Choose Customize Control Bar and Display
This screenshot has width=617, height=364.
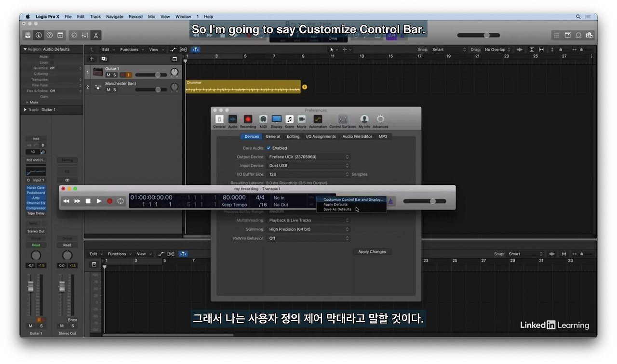click(x=352, y=199)
